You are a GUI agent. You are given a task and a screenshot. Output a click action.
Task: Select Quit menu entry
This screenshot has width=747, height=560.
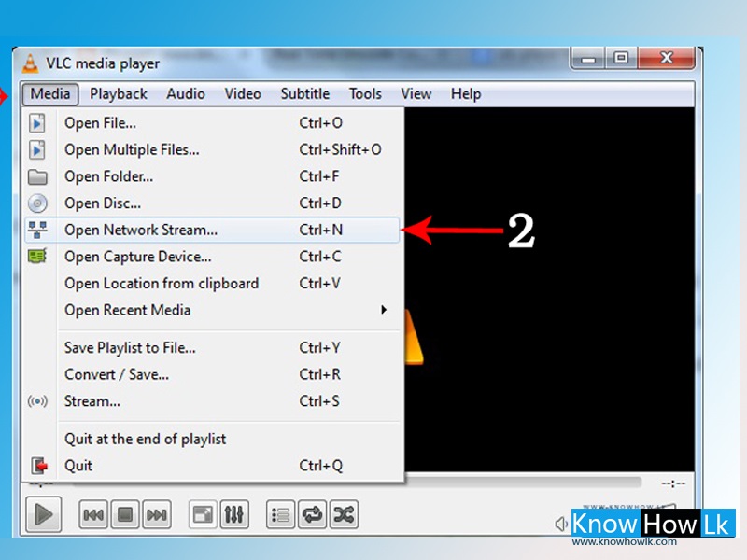point(212,465)
